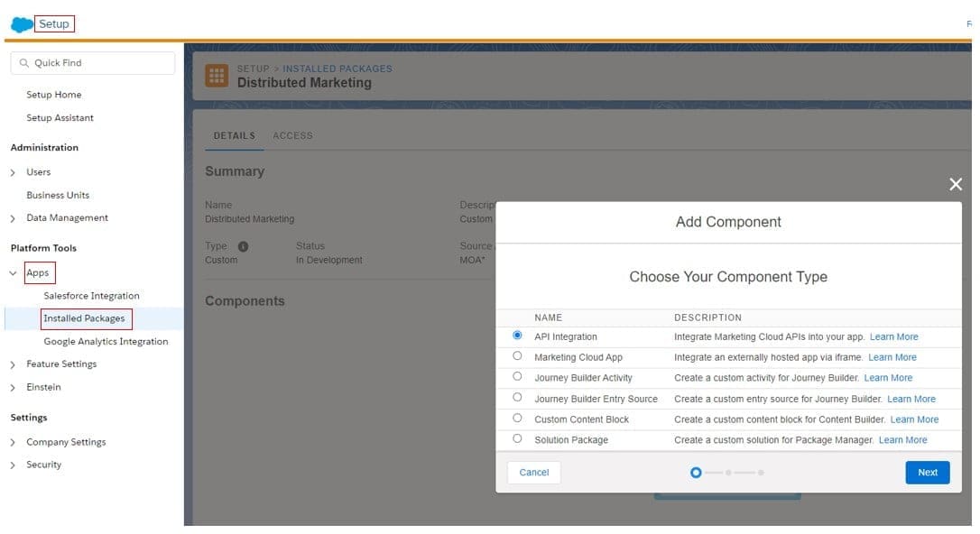
Task: Click the first step progress indicator dot
Action: tap(696, 473)
